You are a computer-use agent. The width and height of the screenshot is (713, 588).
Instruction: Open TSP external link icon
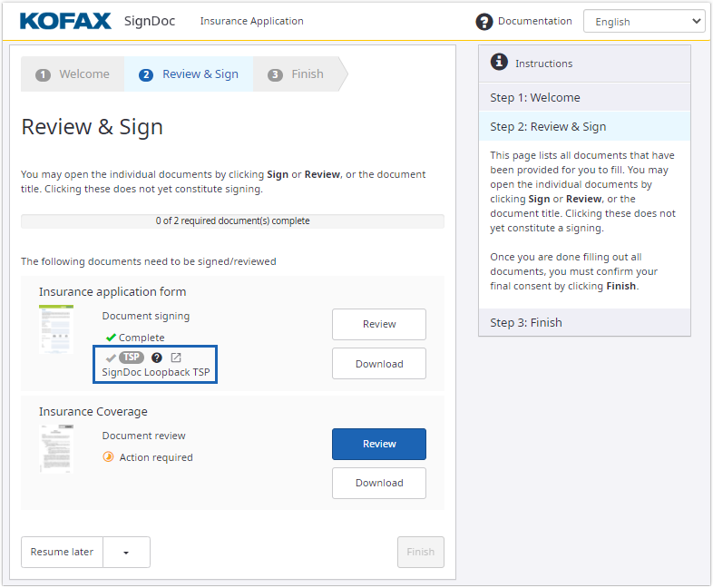[176, 358]
